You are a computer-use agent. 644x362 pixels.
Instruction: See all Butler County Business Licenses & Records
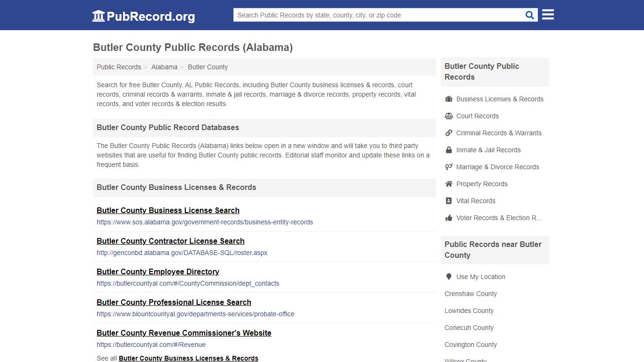pyautogui.click(x=189, y=358)
